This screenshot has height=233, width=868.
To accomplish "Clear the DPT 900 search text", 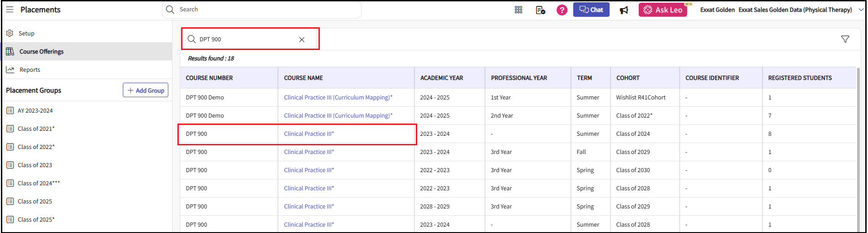I will pos(302,40).
